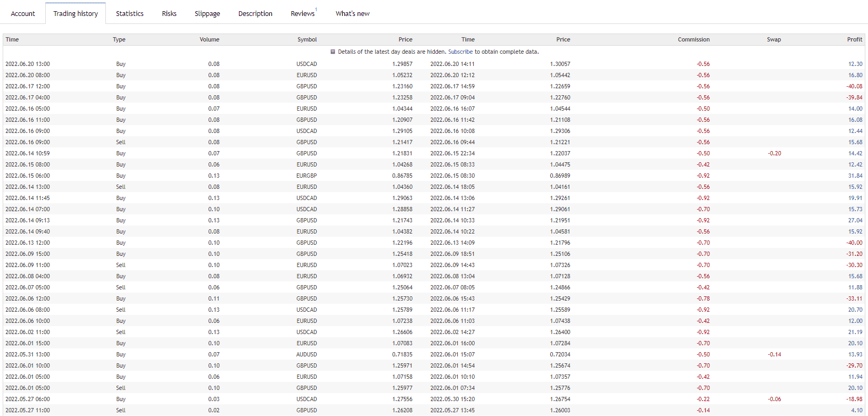Click close price 0.72034
This screenshot has width=868, height=416.
click(560, 354)
